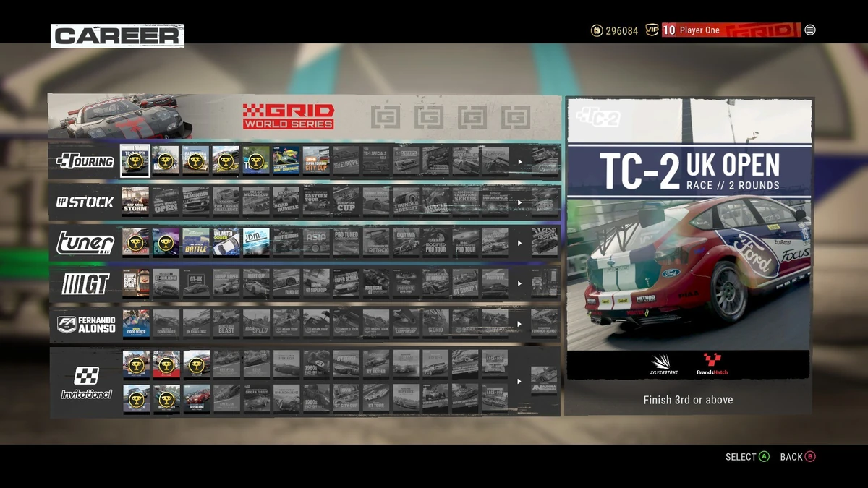
Task: Expand more Touring events with the right arrow
Action: pos(519,160)
